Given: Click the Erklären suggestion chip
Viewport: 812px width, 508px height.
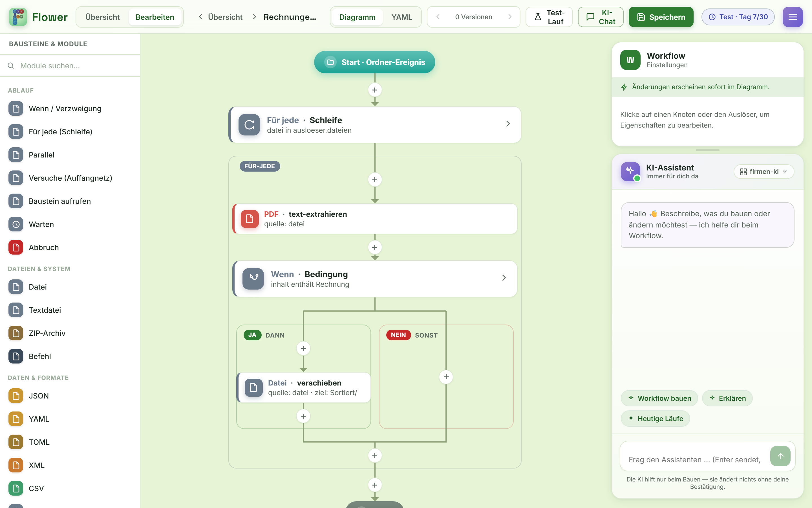Looking at the screenshot, I should 727,398.
